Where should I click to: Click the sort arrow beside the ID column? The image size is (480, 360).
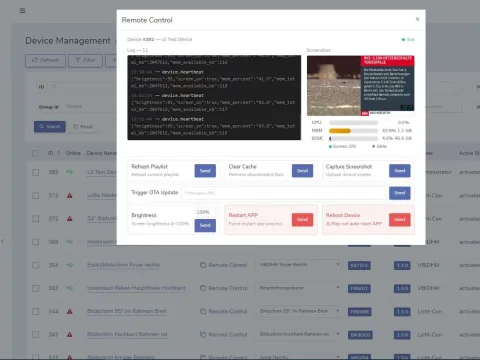tap(58, 153)
